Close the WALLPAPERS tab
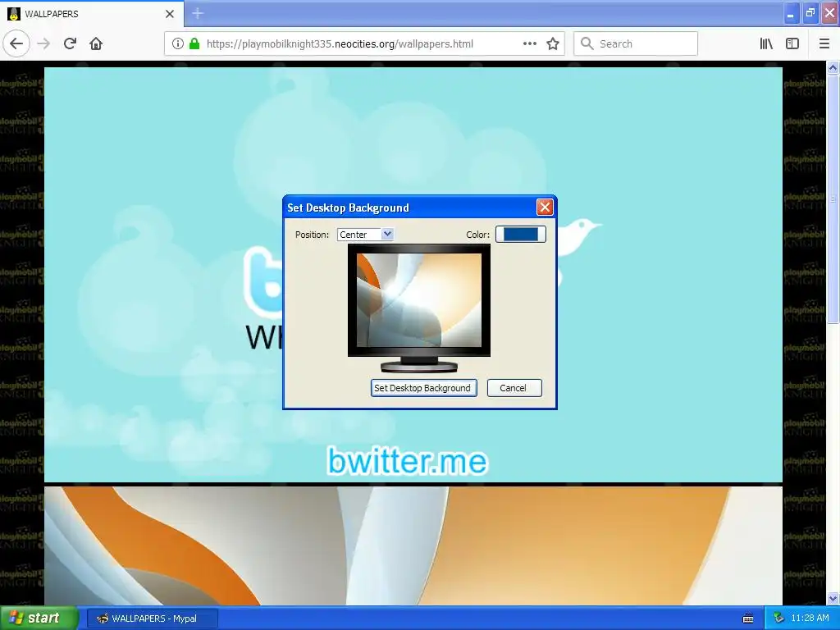Screen dimensions: 840x630 (x=170, y=14)
